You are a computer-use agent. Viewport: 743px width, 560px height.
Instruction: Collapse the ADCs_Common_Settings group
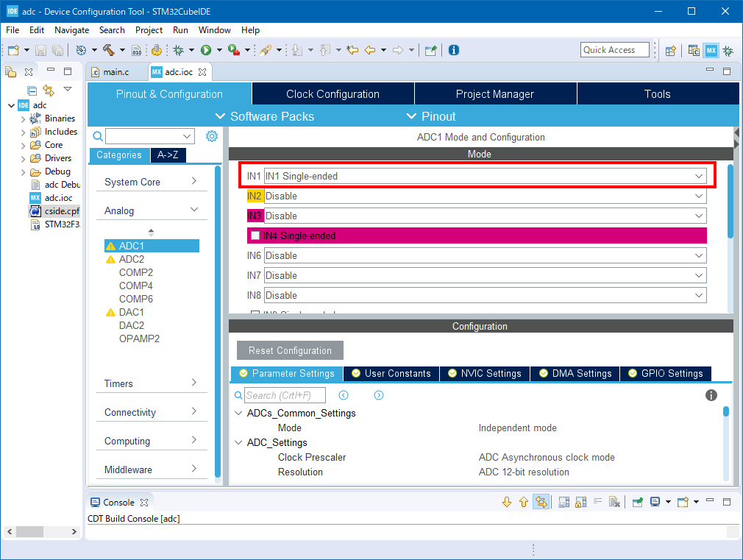pyautogui.click(x=239, y=414)
